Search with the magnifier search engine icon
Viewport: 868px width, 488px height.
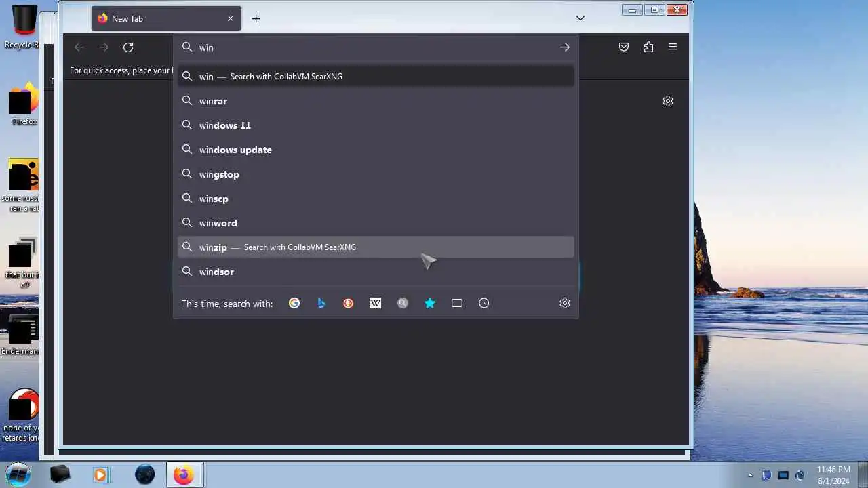[x=403, y=303]
